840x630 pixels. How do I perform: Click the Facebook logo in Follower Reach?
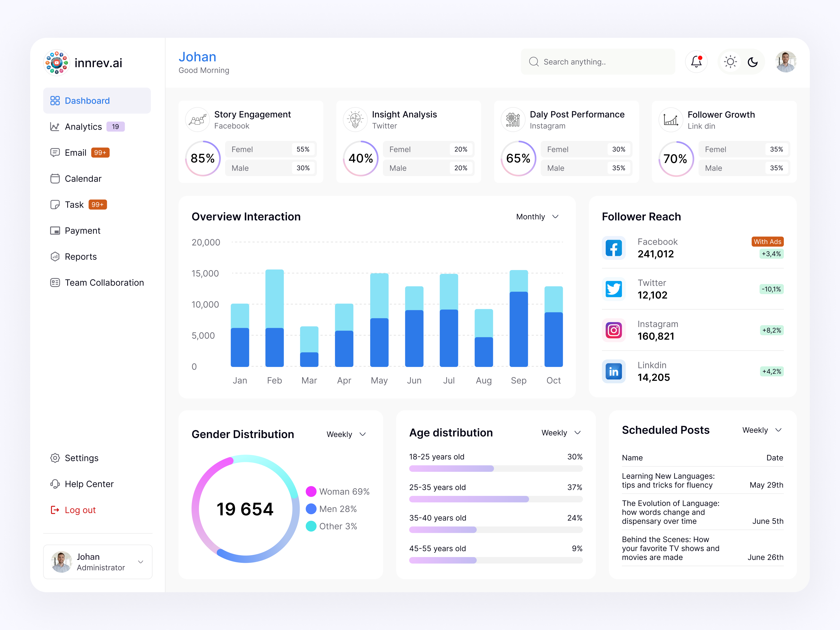pos(613,248)
